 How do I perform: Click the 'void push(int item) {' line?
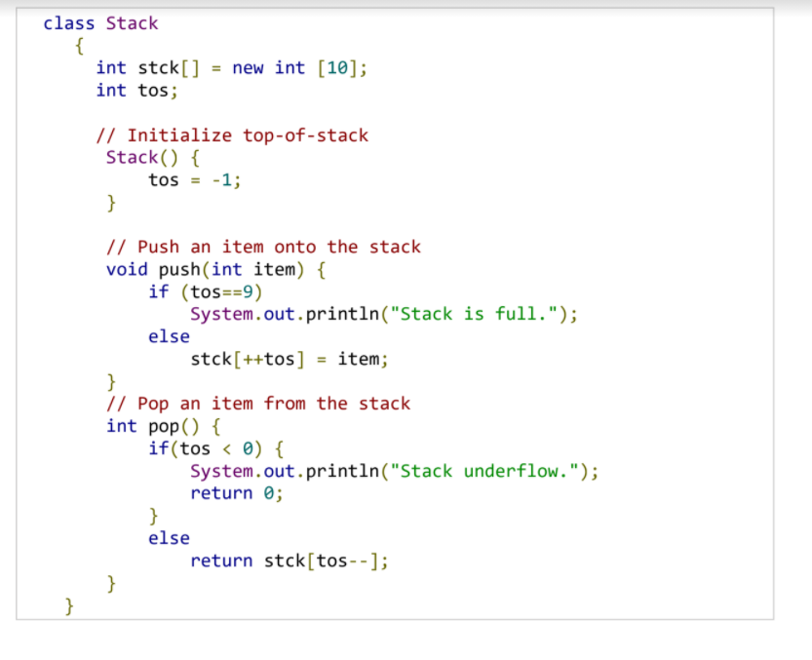[216, 269]
